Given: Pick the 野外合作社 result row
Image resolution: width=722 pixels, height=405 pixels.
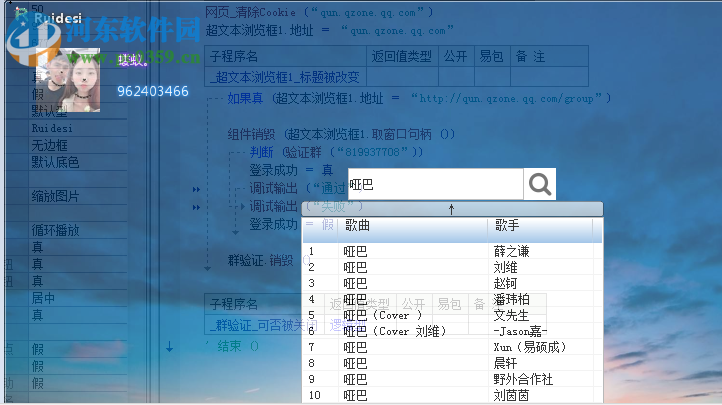Looking at the screenshot, I should click(452, 379).
